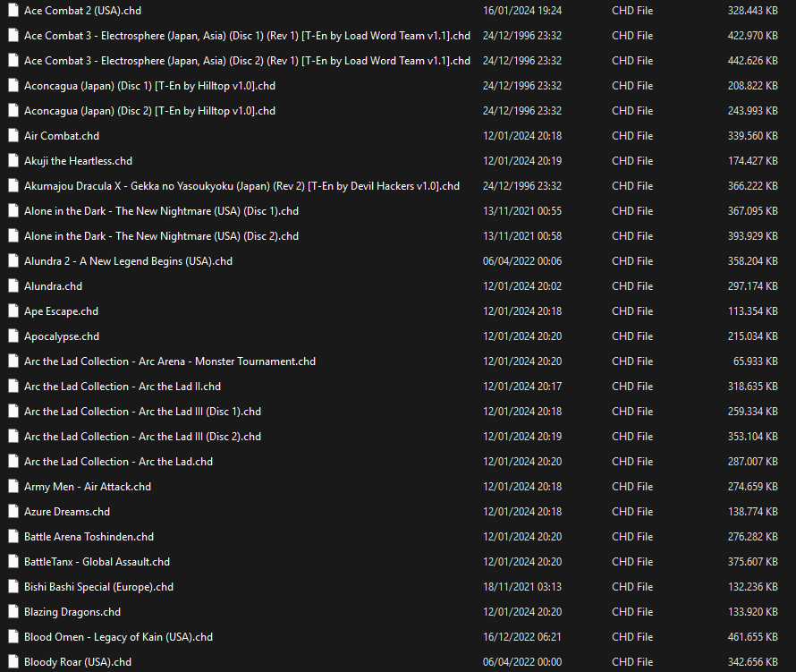The height and width of the screenshot is (672, 796).
Task: Select the Air Combat.chd file name
Action: click(x=62, y=136)
